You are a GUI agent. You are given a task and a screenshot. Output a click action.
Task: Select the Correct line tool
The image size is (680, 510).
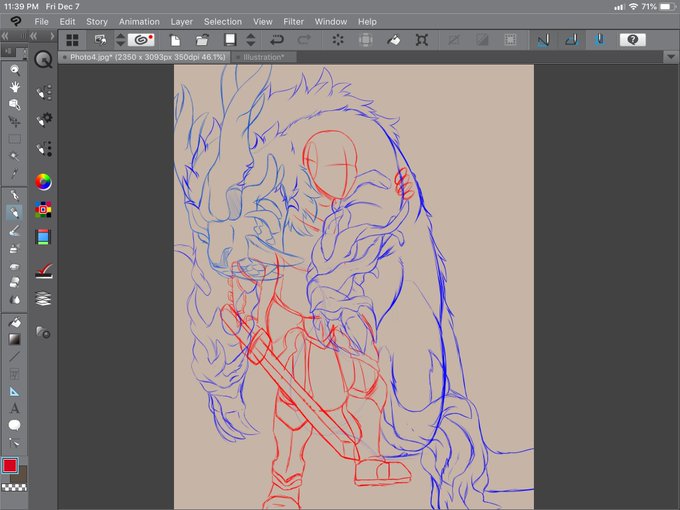click(14, 443)
